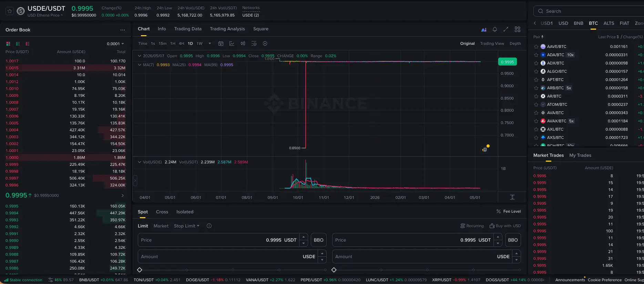This screenshot has height=284, width=644.
Task: Open the additional time intervals dropdown arrow
Action: 210,43
